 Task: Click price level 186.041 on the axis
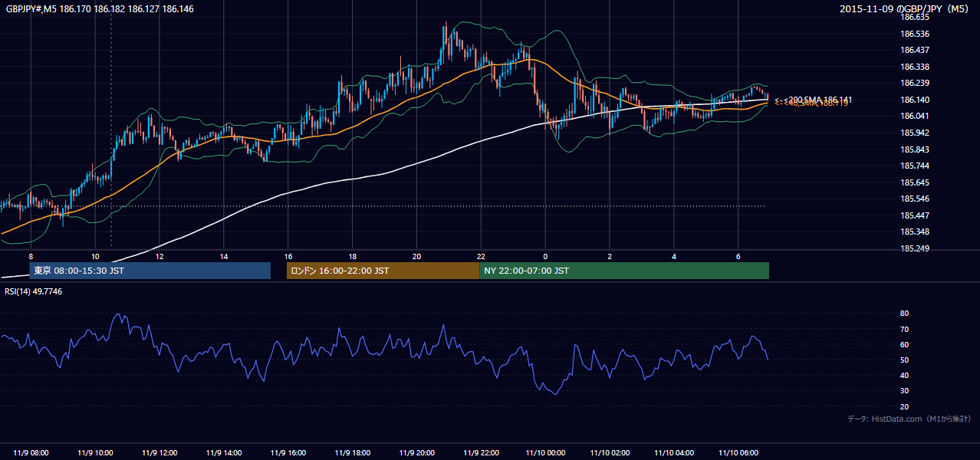[x=914, y=116]
